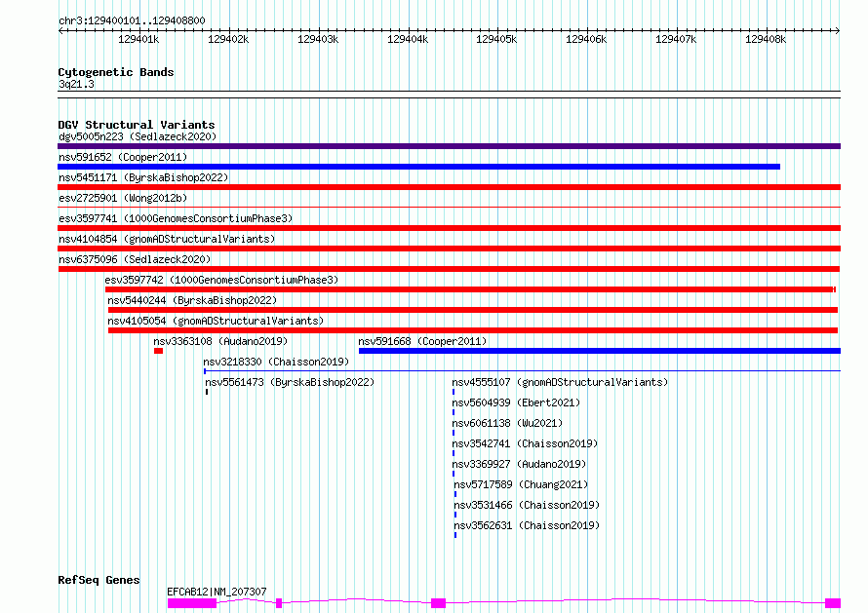868x613 pixels.
Task: Click the 129401k ruler tick label
Action: pyautogui.click(x=138, y=39)
